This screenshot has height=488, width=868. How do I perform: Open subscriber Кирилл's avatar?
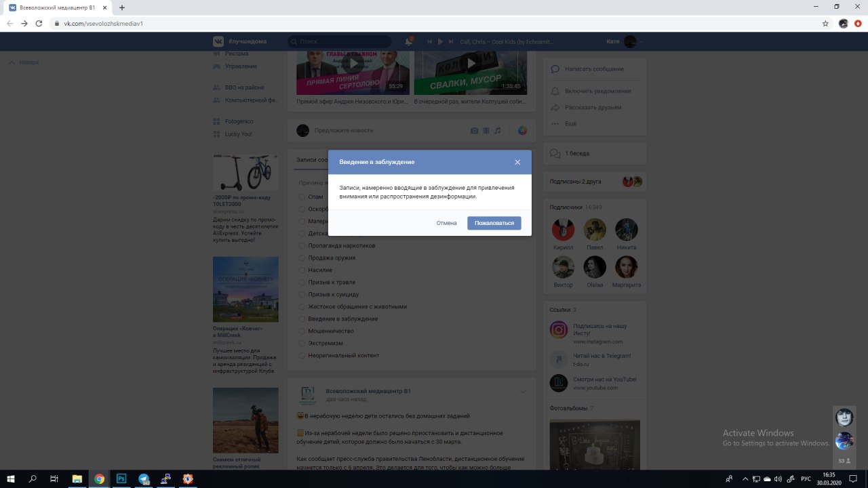(x=563, y=229)
